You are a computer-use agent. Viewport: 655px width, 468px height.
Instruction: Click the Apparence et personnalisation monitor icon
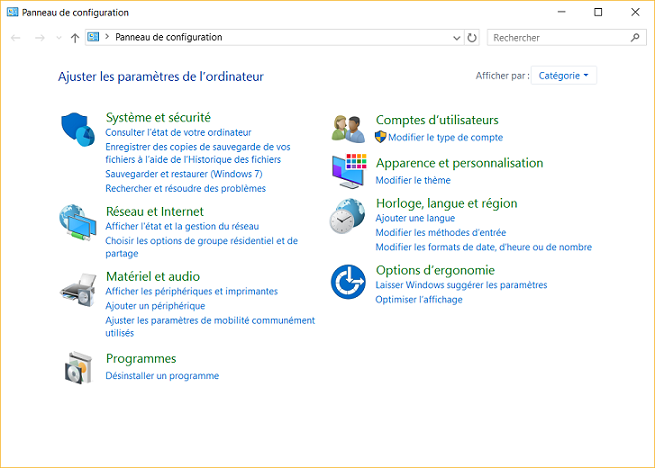(349, 171)
